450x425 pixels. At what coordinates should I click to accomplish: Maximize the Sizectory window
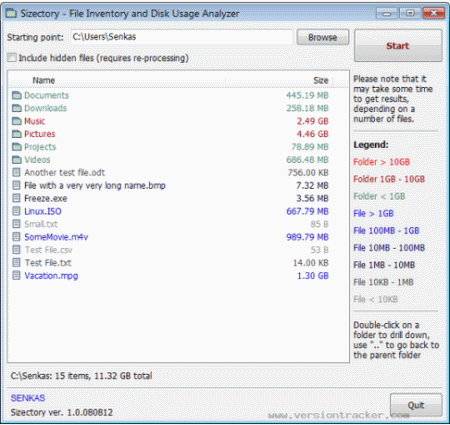point(410,13)
